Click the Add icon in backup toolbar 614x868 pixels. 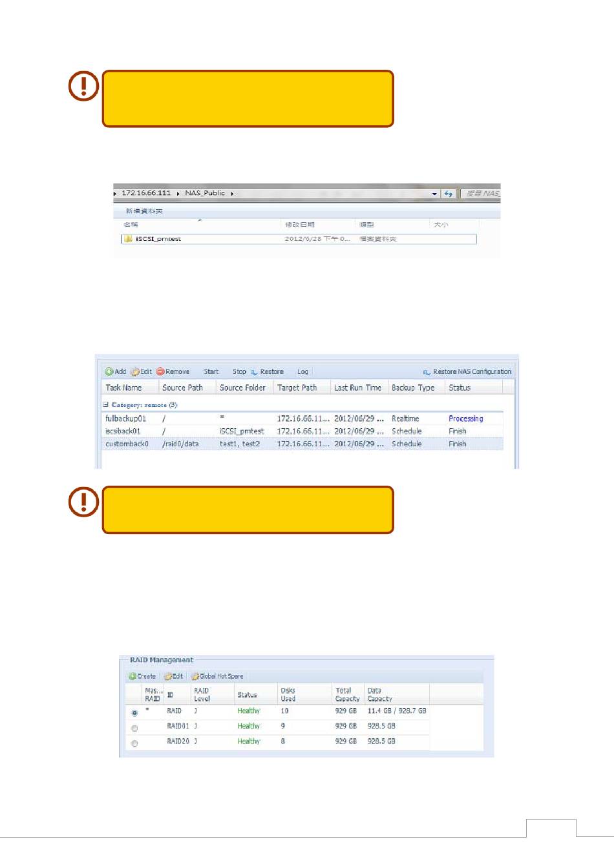(109, 372)
